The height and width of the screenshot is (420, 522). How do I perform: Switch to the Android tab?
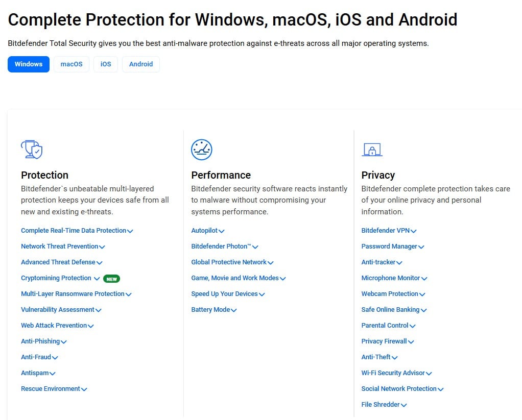click(x=141, y=64)
